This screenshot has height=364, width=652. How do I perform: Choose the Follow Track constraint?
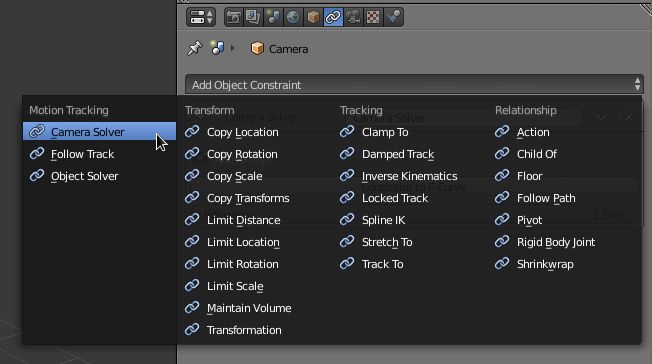pos(99,154)
